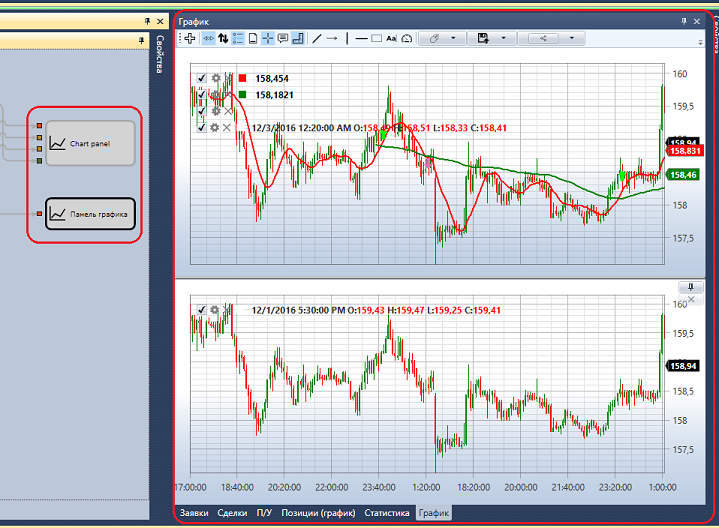Select the horizontal line drawing tool
719x528 pixels.
(361, 39)
